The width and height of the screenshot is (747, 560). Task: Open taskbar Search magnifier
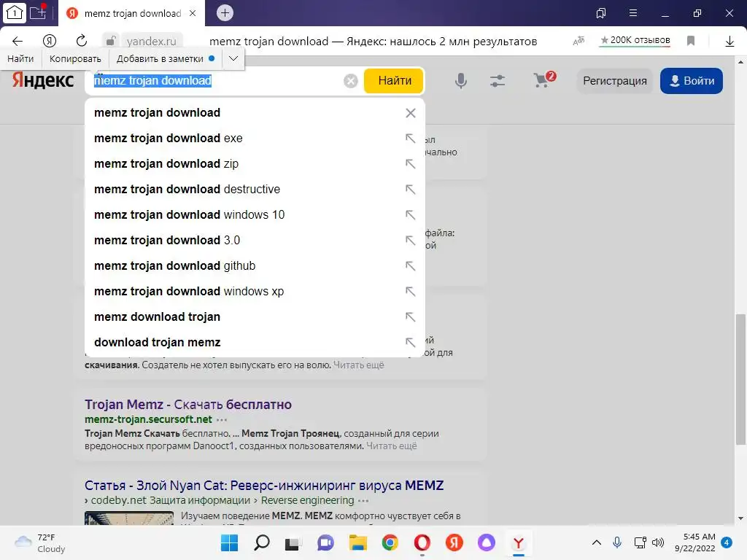tap(262, 542)
